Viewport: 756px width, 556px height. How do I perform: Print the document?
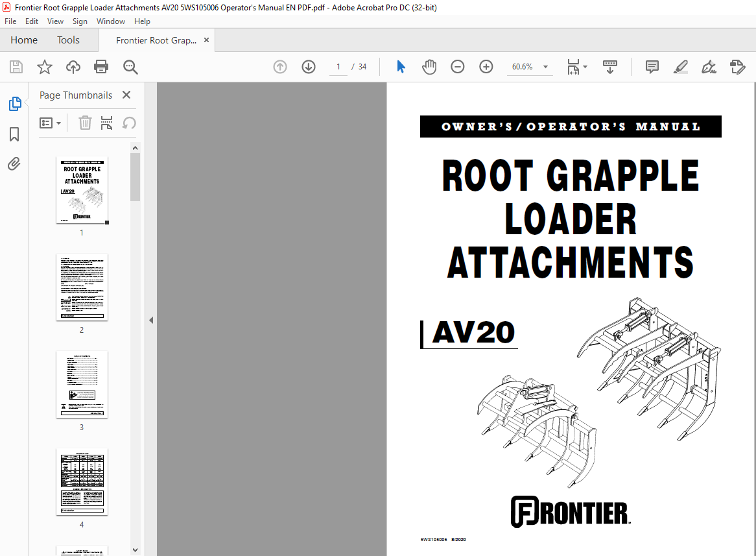click(x=101, y=67)
